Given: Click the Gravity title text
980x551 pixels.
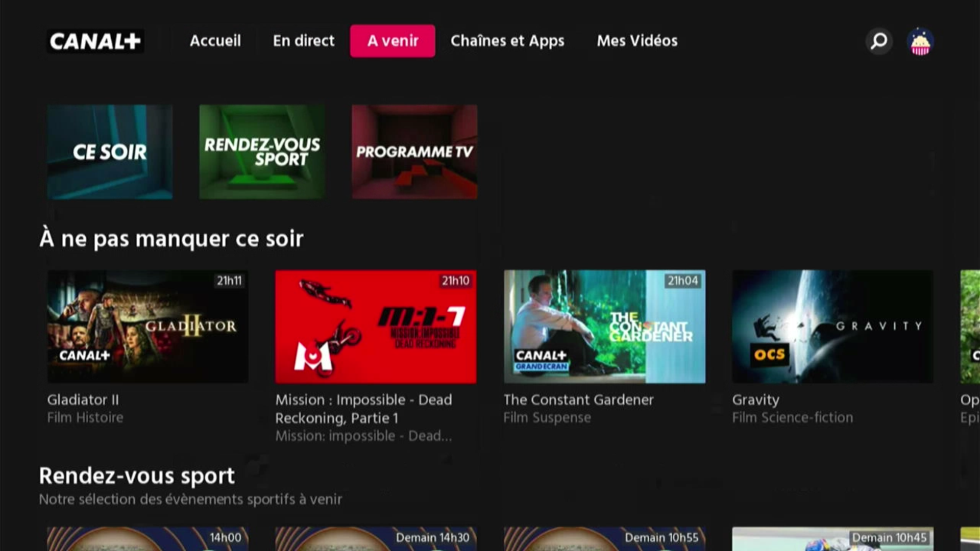Looking at the screenshot, I should click(756, 400).
